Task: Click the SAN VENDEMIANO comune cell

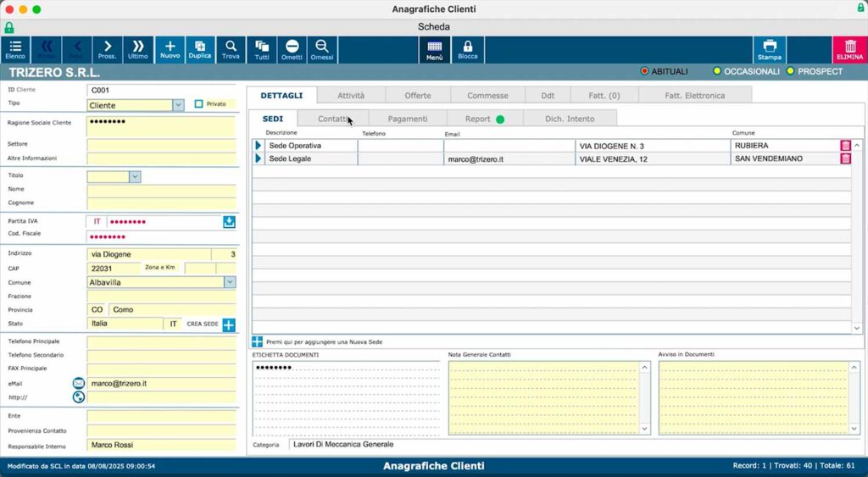Action: coord(785,158)
